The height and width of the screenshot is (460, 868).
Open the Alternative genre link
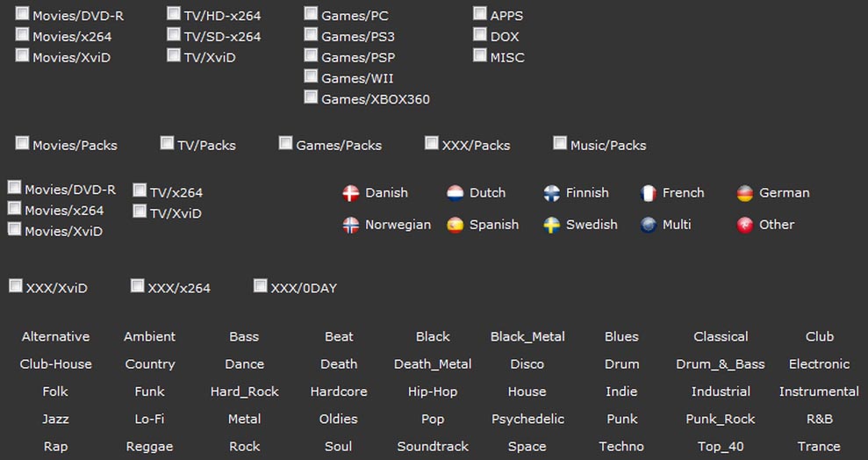(x=55, y=336)
